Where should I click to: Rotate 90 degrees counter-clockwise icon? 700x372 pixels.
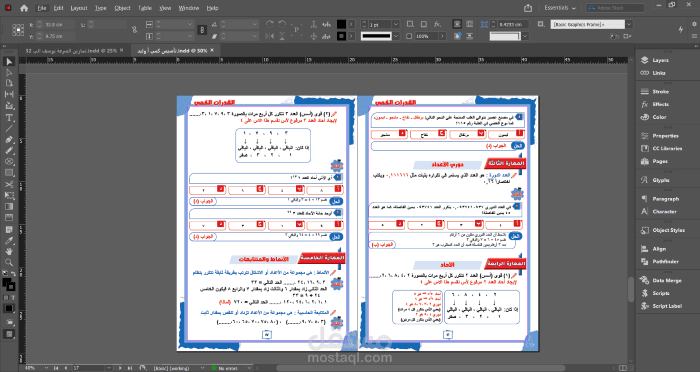click(282, 24)
